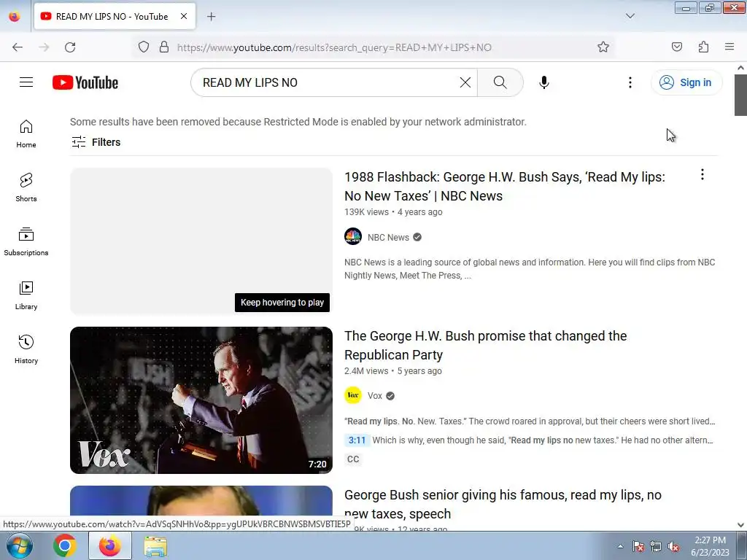The width and height of the screenshot is (747, 560).
Task: Open YouTube settings three-dot menu
Action: [630, 82]
